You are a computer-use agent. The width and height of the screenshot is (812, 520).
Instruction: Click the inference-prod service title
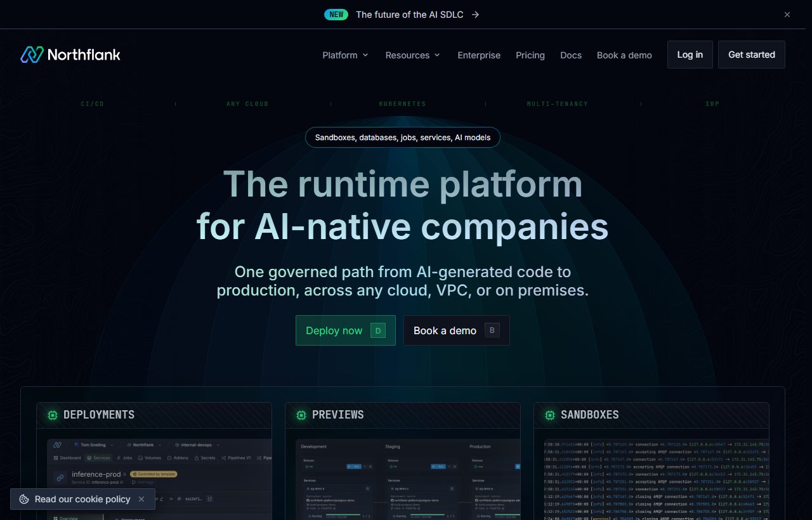96,474
